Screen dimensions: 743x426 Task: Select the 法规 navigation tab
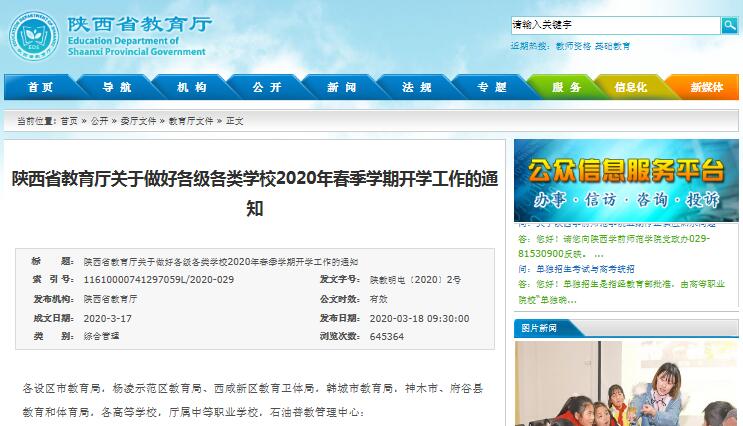(416, 87)
